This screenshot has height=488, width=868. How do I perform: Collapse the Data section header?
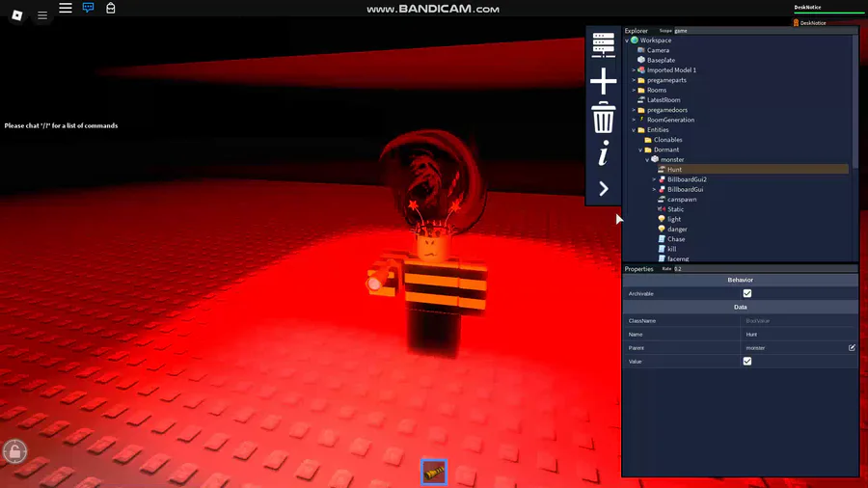click(740, 307)
